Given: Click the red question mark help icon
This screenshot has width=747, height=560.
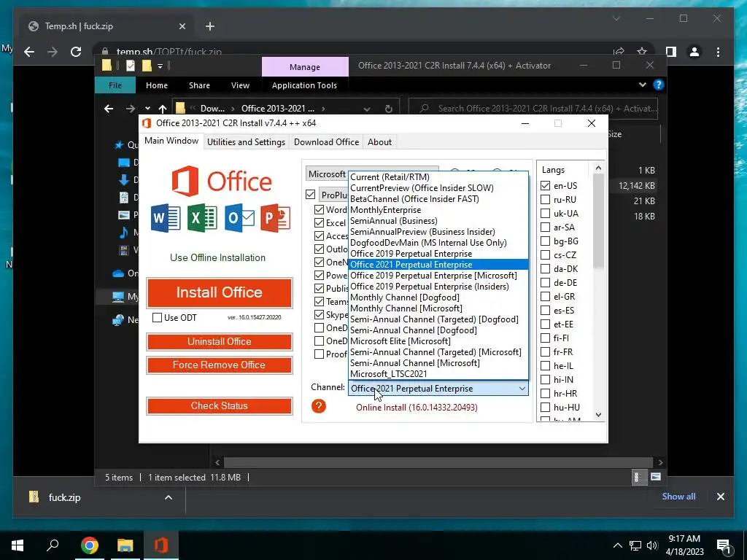Looking at the screenshot, I should click(319, 406).
